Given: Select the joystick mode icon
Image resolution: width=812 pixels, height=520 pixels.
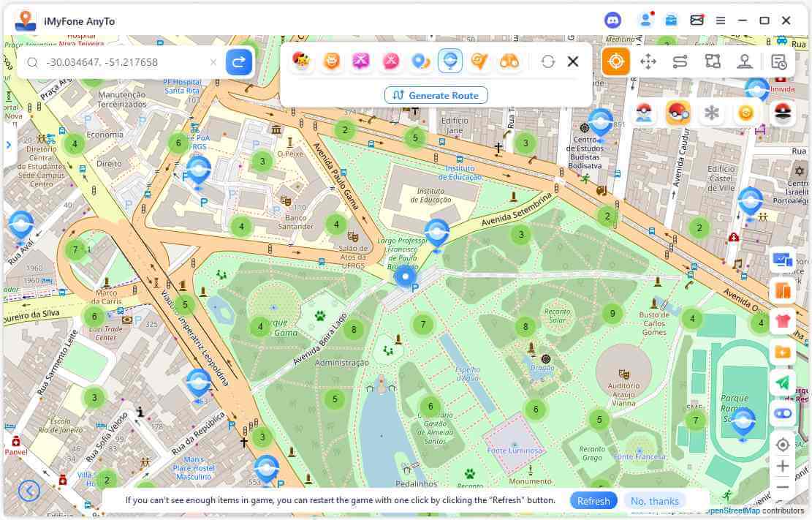Looking at the screenshot, I should coord(745,61).
